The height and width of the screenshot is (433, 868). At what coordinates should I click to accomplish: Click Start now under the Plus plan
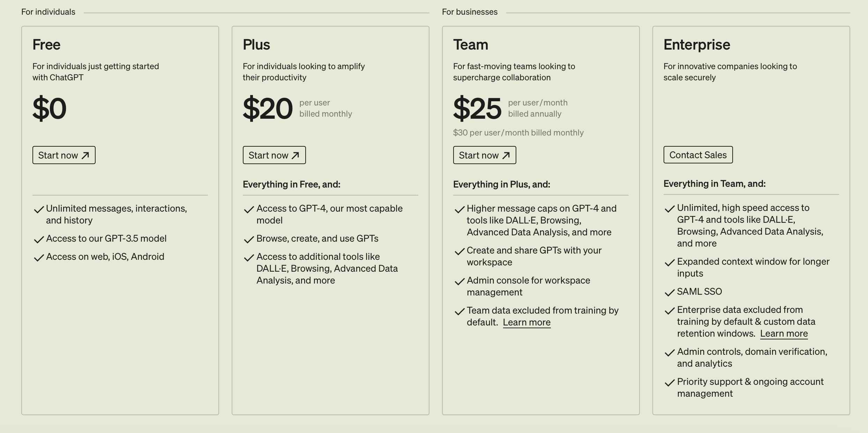274,155
